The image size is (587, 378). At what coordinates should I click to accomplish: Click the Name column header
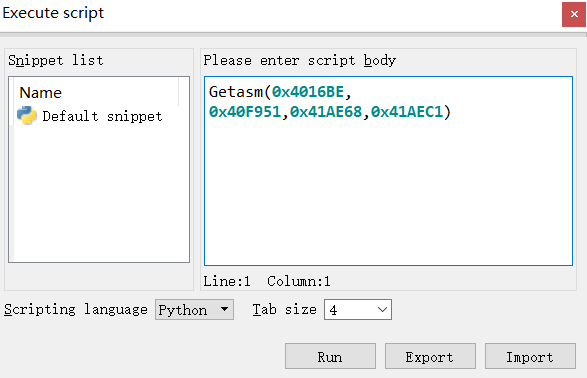pos(40,92)
